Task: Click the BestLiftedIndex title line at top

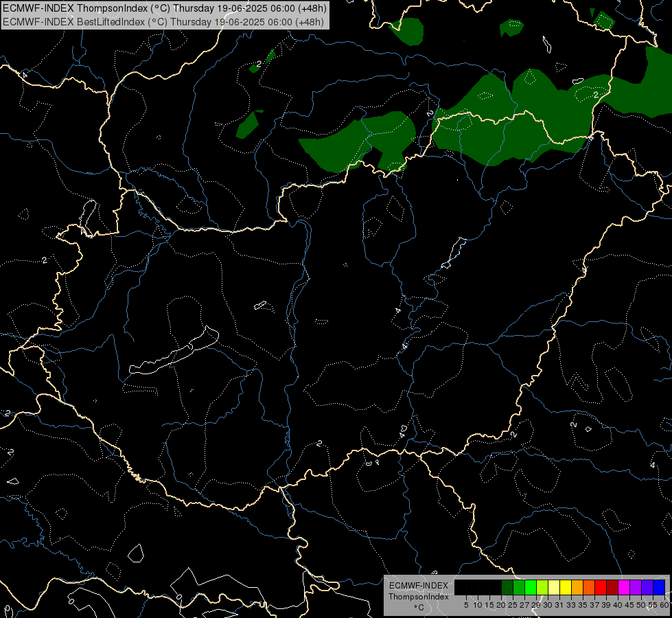Action: tap(163, 22)
